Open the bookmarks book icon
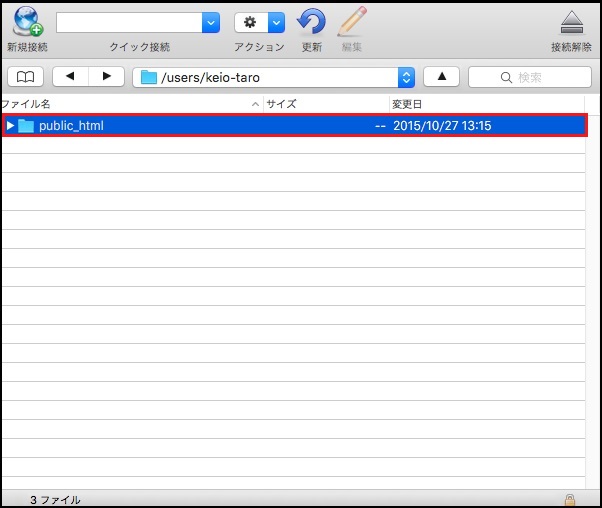The height and width of the screenshot is (508, 602). click(25, 77)
